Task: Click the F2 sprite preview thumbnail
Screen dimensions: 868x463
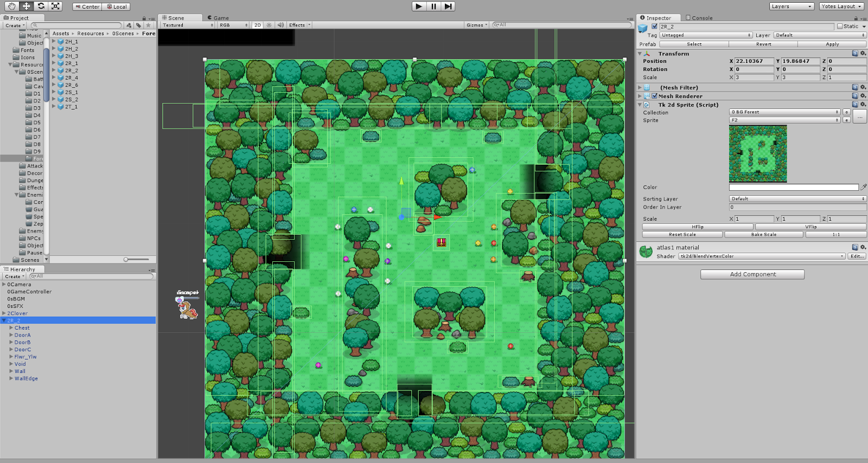Action: point(758,154)
